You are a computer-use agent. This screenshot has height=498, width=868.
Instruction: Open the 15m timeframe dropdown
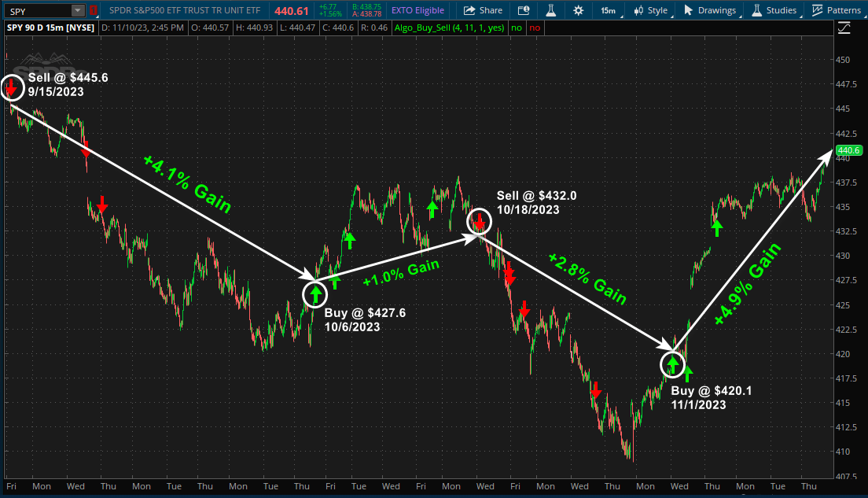[x=608, y=10]
